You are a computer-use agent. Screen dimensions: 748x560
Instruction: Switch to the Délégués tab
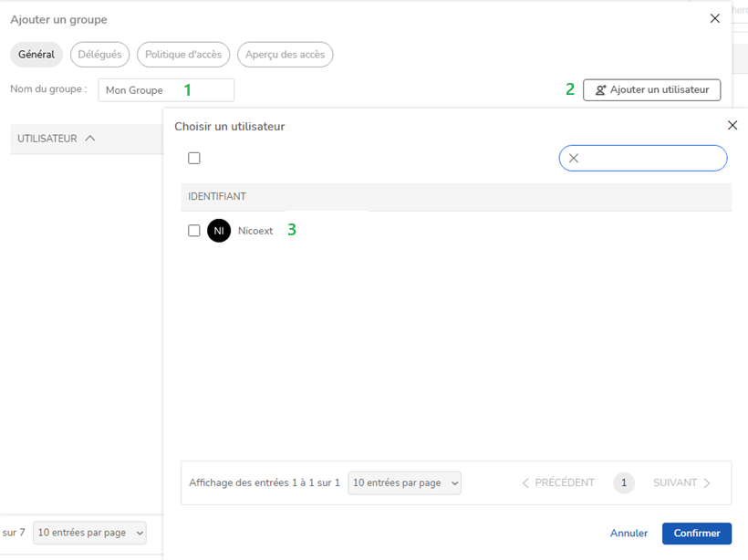(100, 55)
